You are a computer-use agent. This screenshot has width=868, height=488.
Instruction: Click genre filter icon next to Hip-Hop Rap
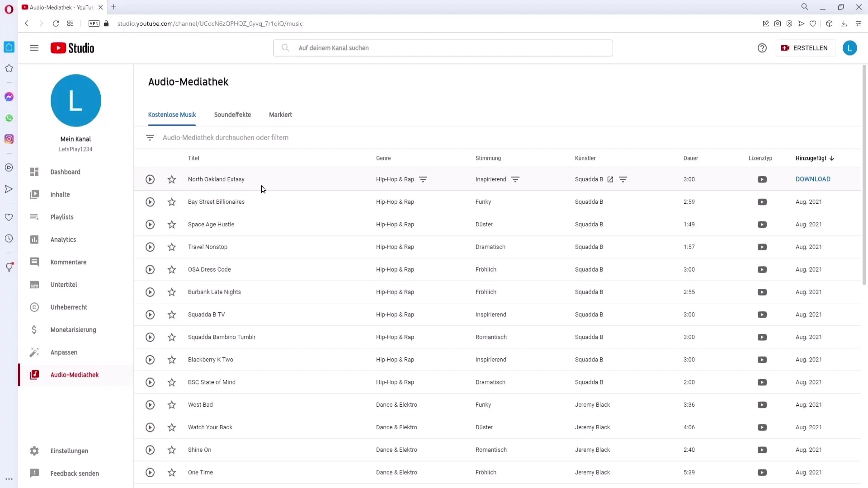coord(424,179)
